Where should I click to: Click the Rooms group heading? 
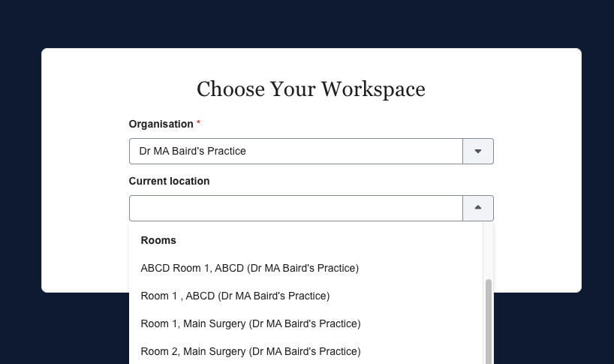pyautogui.click(x=158, y=240)
